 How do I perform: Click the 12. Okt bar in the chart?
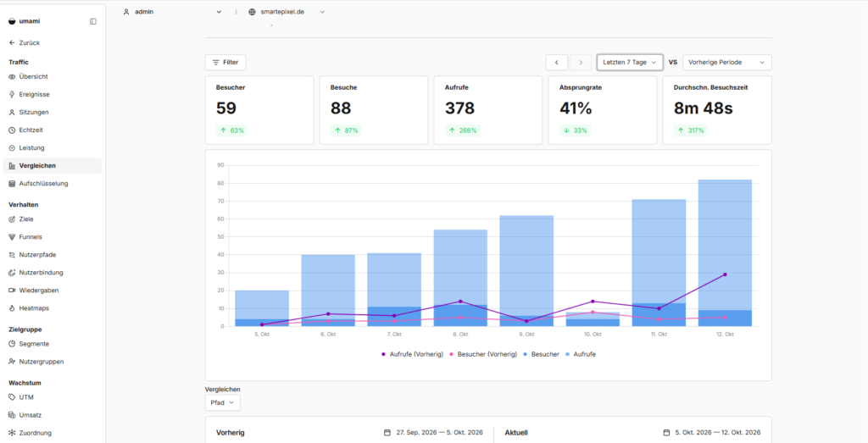tap(725, 252)
